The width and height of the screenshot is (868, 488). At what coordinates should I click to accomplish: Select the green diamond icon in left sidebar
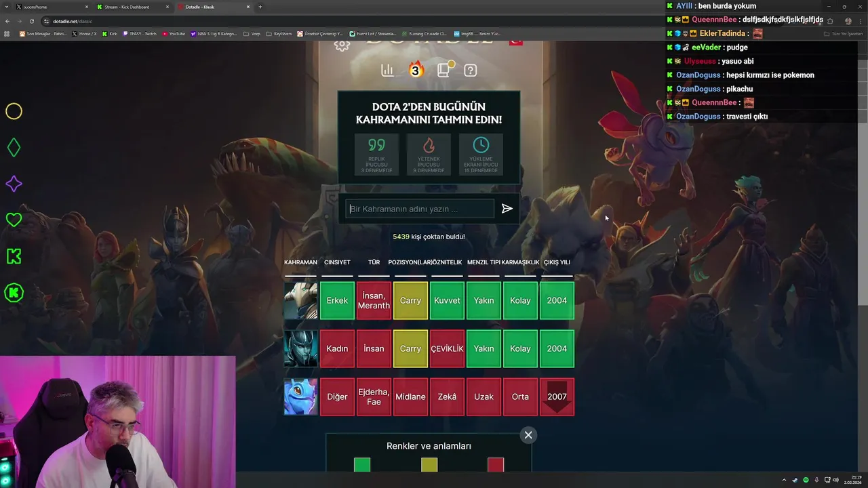point(14,148)
